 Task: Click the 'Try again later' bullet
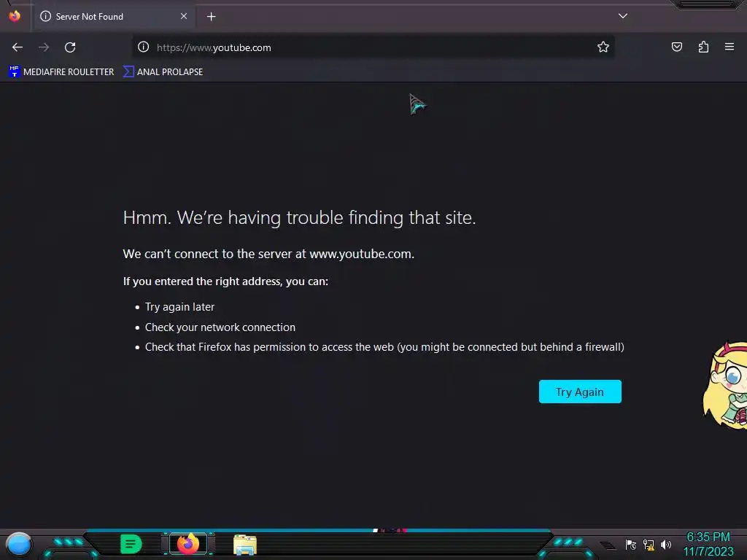[x=179, y=307]
